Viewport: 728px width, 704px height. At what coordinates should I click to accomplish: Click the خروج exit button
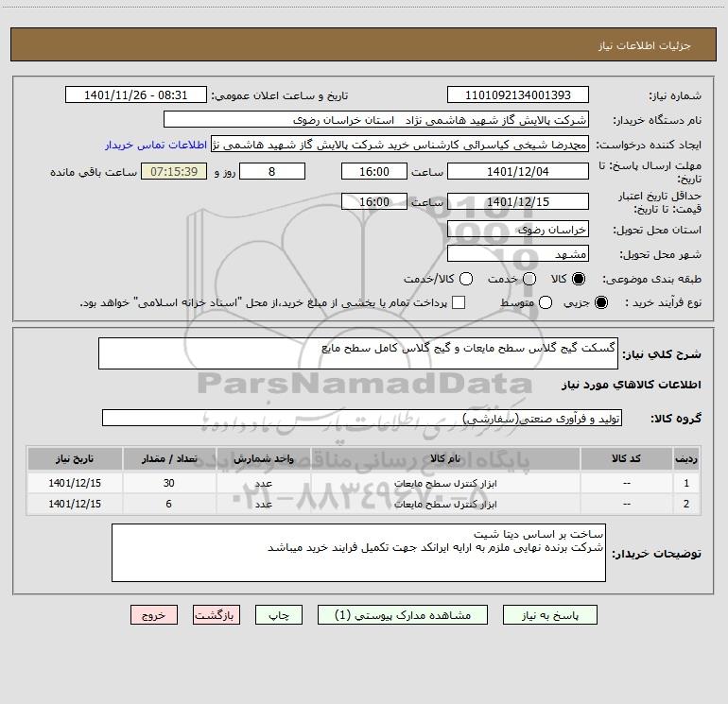[154, 615]
